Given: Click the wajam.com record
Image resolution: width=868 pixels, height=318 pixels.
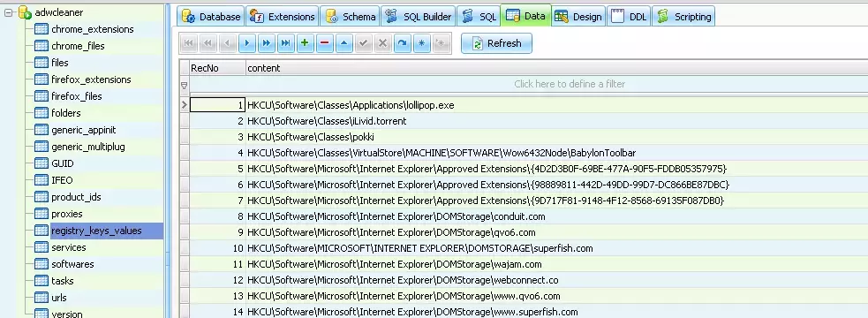Looking at the screenshot, I should click(556, 264).
